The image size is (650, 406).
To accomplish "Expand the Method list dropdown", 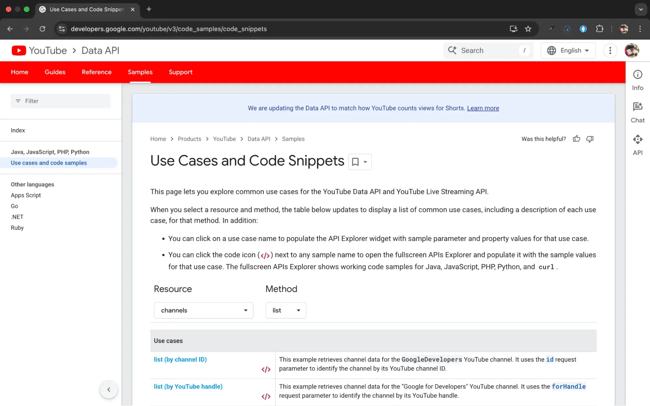I will [x=285, y=311].
